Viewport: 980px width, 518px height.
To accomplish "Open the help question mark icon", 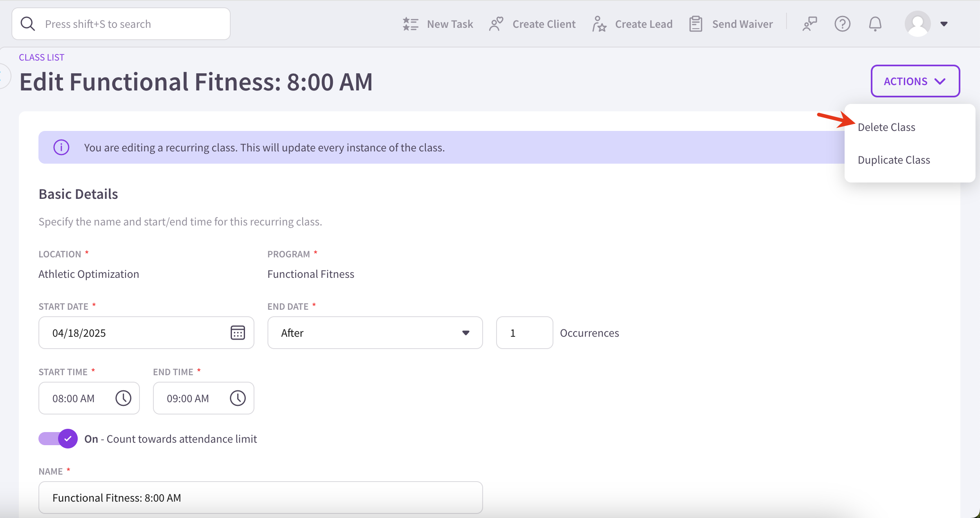I will click(842, 24).
